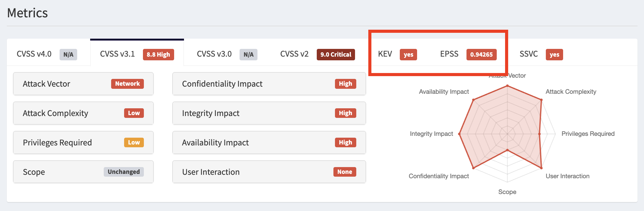Click the Privileges Required Low badge
The width and height of the screenshot is (644, 211).
(x=134, y=143)
